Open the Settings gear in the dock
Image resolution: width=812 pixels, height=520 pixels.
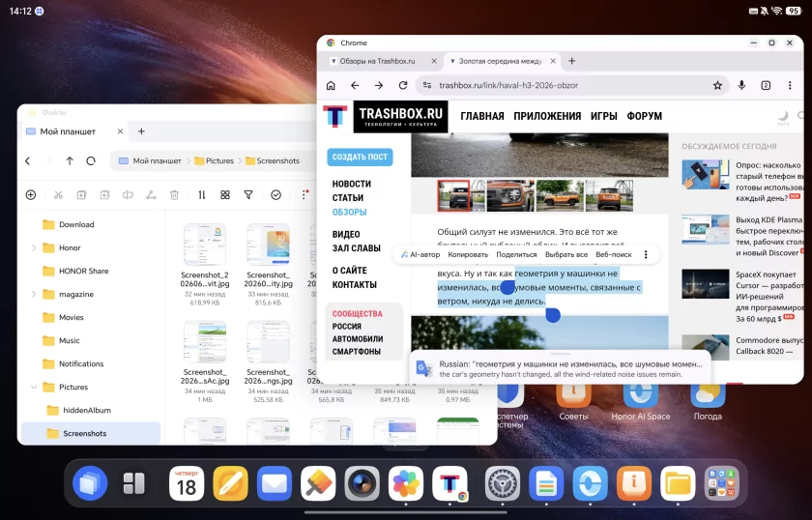coord(503,483)
